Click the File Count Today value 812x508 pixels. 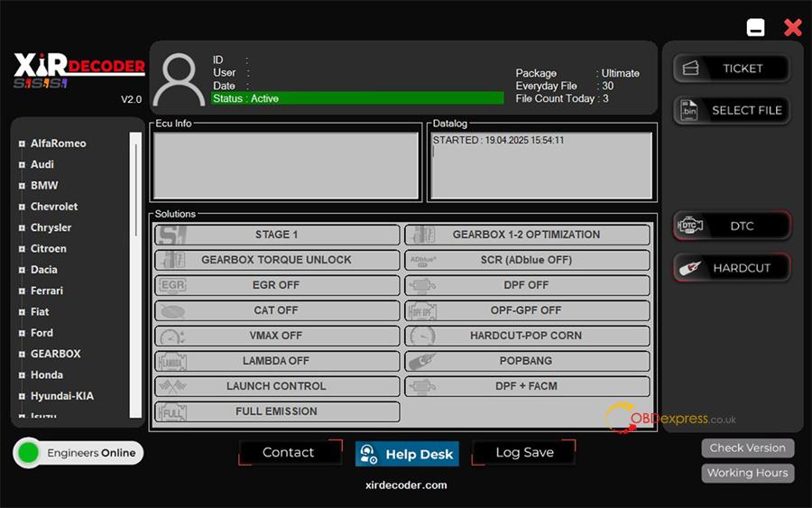[605, 98]
